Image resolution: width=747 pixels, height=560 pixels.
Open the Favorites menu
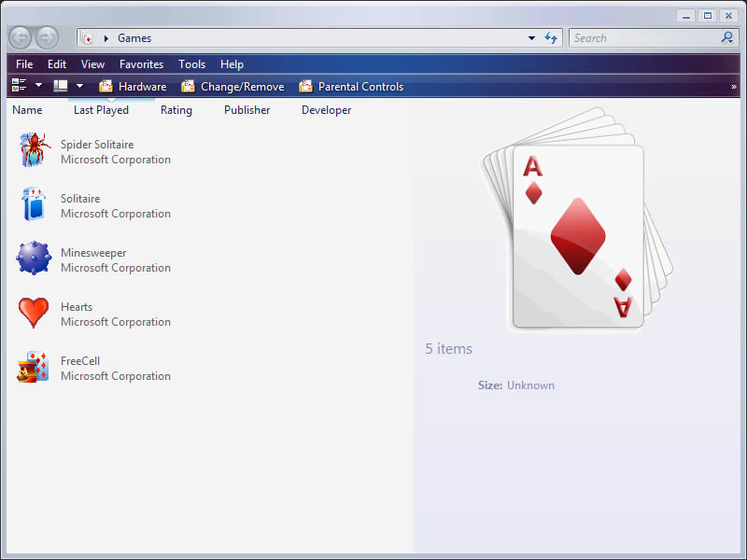tap(142, 64)
